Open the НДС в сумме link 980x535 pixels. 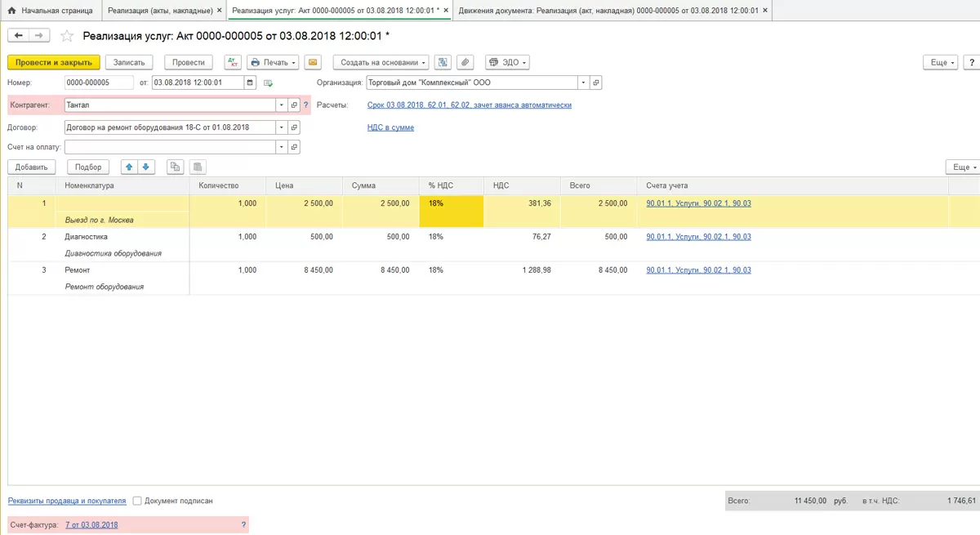click(390, 127)
